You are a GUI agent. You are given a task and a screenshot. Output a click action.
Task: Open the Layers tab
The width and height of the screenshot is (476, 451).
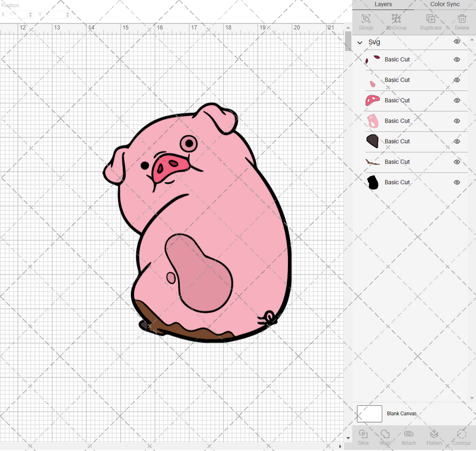click(383, 4)
